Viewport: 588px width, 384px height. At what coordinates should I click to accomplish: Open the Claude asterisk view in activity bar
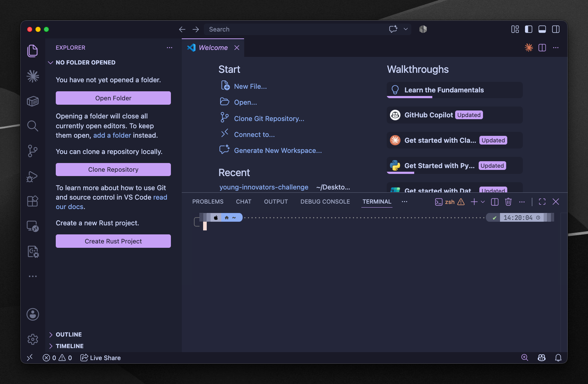pos(33,76)
